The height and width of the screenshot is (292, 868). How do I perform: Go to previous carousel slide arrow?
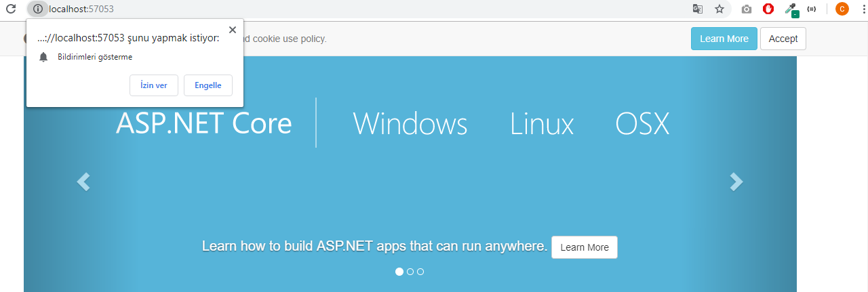coord(83,182)
